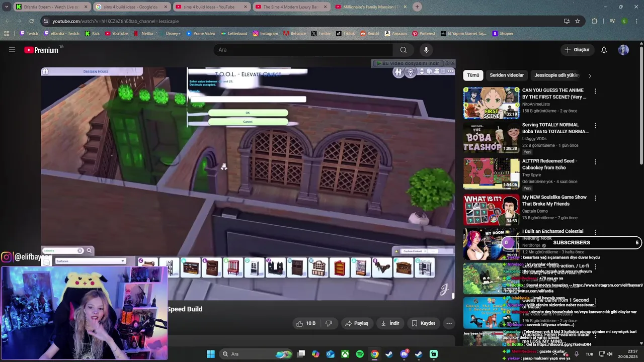Click OK in the T.O.O.L. Elevate Object dialog

click(248, 113)
